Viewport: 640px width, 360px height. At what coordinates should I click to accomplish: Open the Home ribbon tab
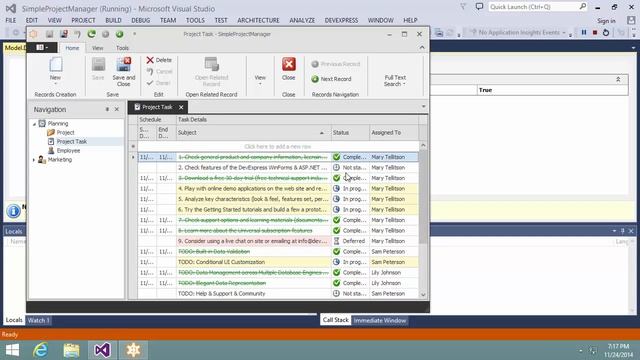coord(72,48)
